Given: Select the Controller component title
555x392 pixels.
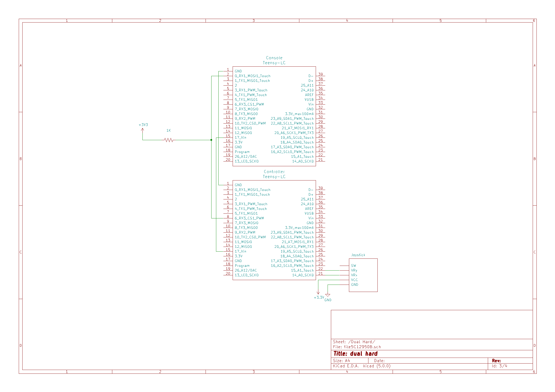Looking at the screenshot, I should click(x=274, y=172).
